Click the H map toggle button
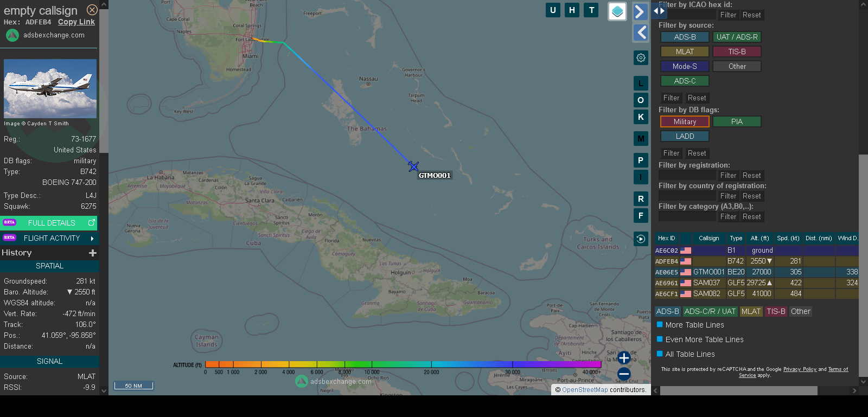 [x=572, y=10]
